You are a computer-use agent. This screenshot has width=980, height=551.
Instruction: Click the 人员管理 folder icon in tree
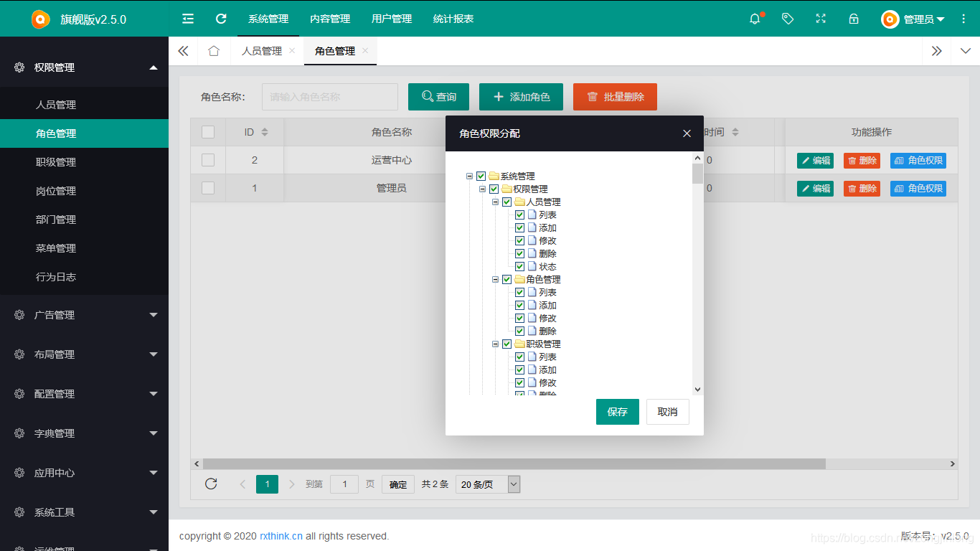pyautogui.click(x=519, y=202)
